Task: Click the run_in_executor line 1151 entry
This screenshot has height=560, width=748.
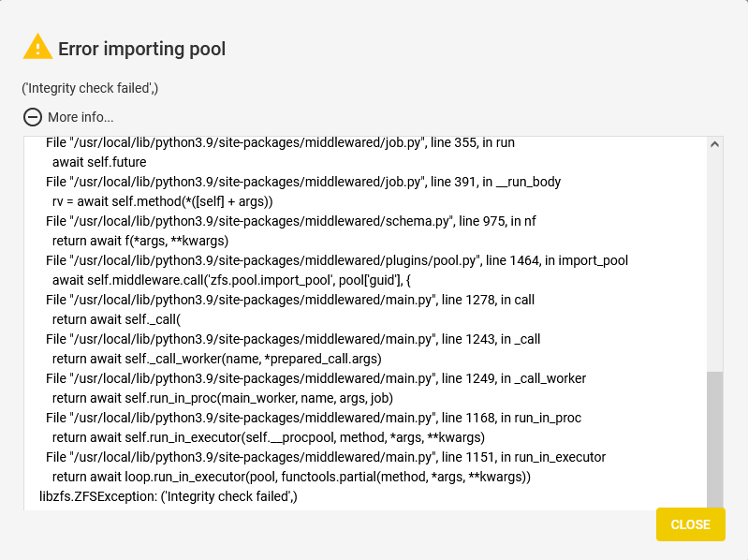Action: 326,457
